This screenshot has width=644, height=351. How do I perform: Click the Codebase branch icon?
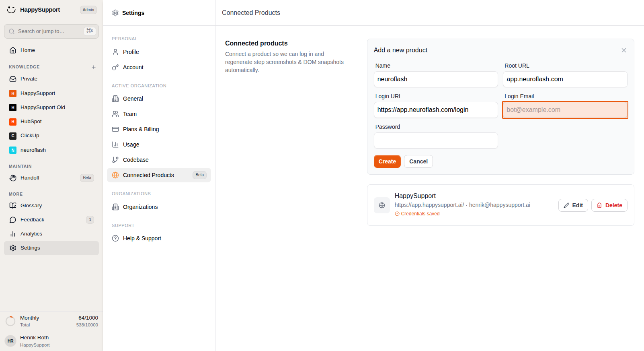click(x=115, y=160)
